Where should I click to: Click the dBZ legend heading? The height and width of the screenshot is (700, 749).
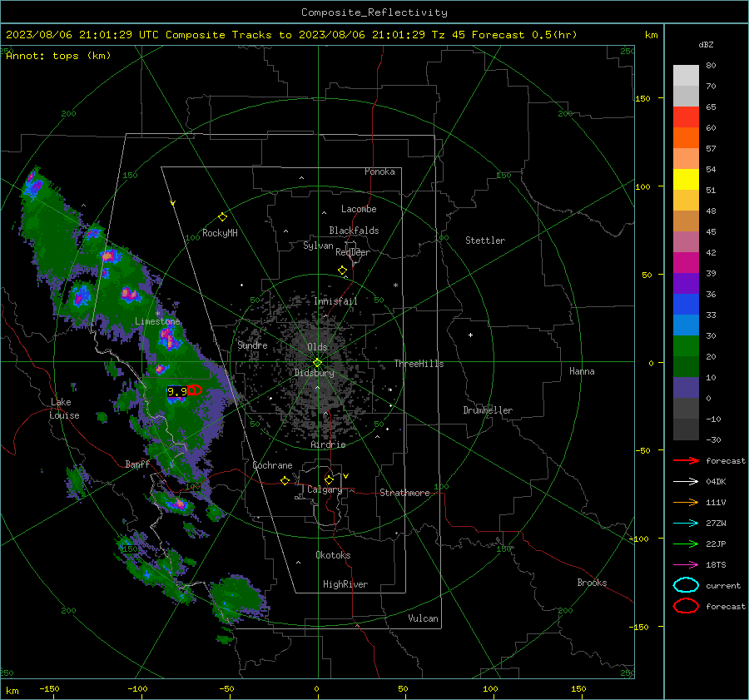706,44
